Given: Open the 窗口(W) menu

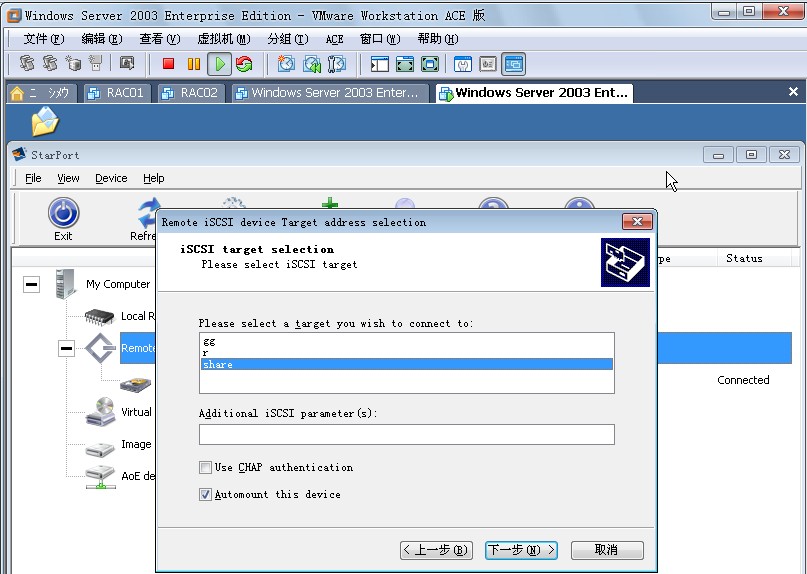Looking at the screenshot, I should click(x=380, y=39).
